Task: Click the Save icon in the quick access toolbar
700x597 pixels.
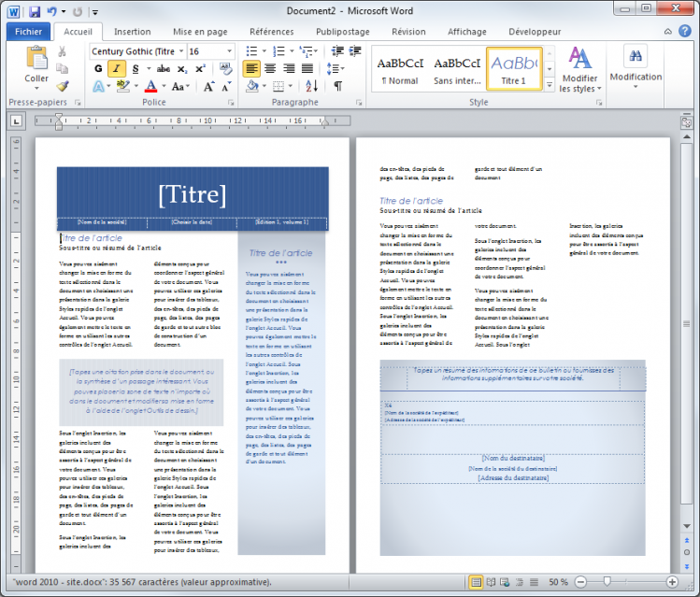Action: tap(35, 11)
